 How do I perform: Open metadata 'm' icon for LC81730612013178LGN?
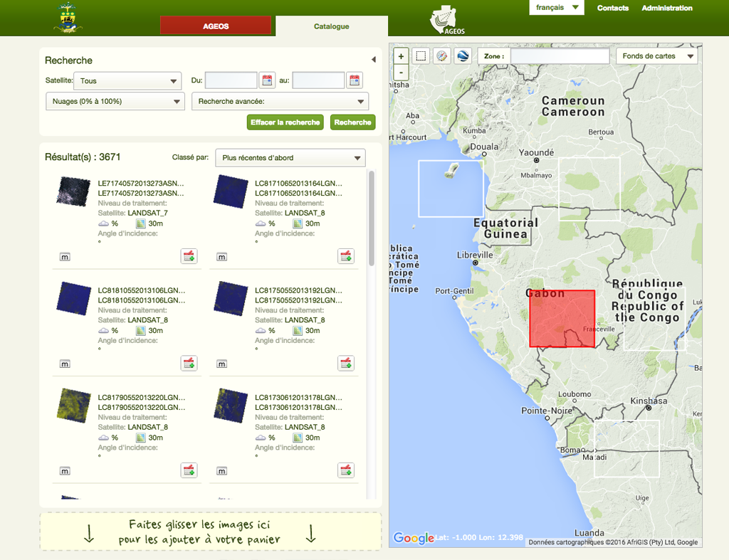click(x=222, y=471)
